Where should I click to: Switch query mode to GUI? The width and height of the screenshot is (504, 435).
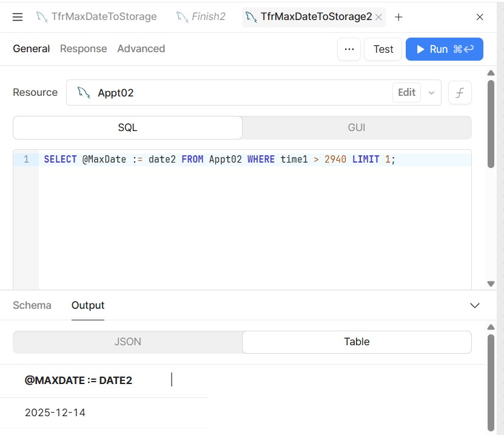pyautogui.click(x=357, y=127)
